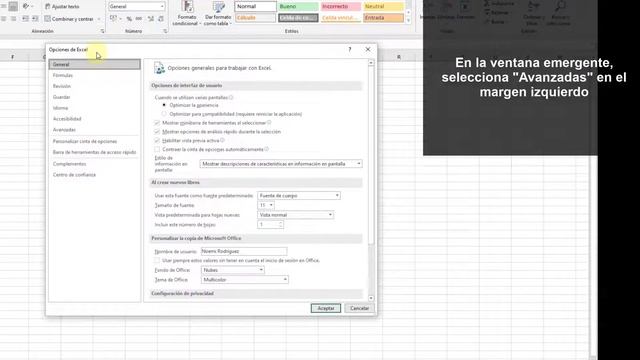The image size is (640, 360).
Task: Open the Fuente de cuerpo font dropdown
Action: pyautogui.click(x=299, y=196)
